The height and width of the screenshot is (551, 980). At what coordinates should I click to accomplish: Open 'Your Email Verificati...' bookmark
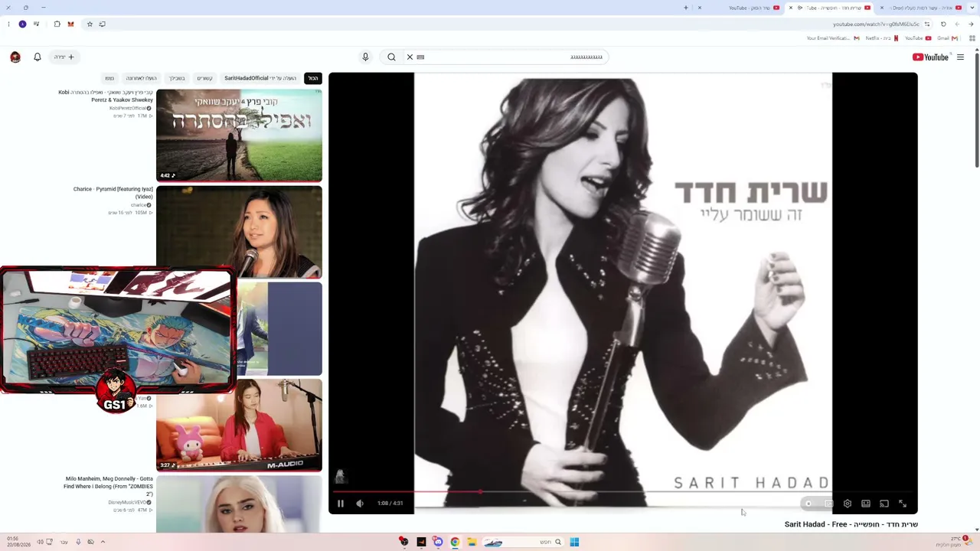(x=833, y=38)
